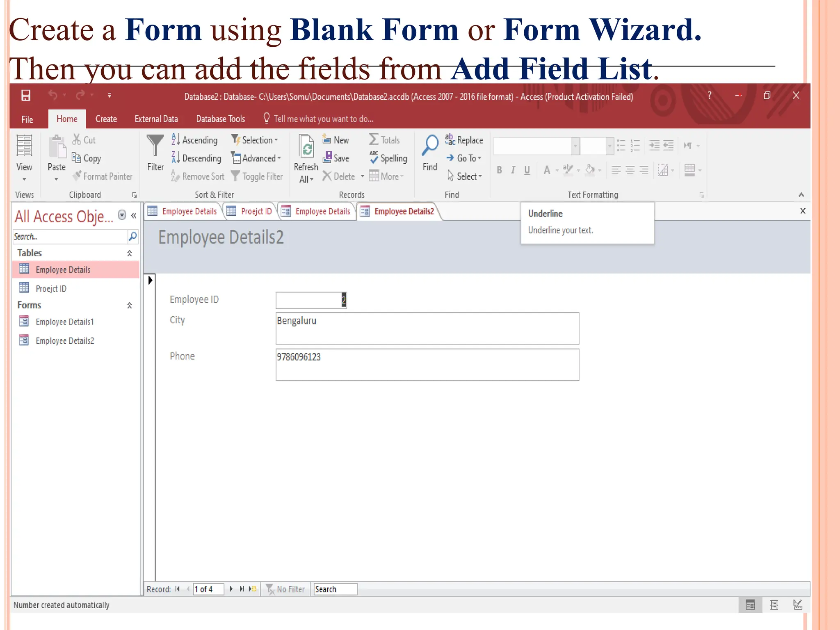Click the bullets list icon
The image size is (840, 630).
click(x=621, y=146)
